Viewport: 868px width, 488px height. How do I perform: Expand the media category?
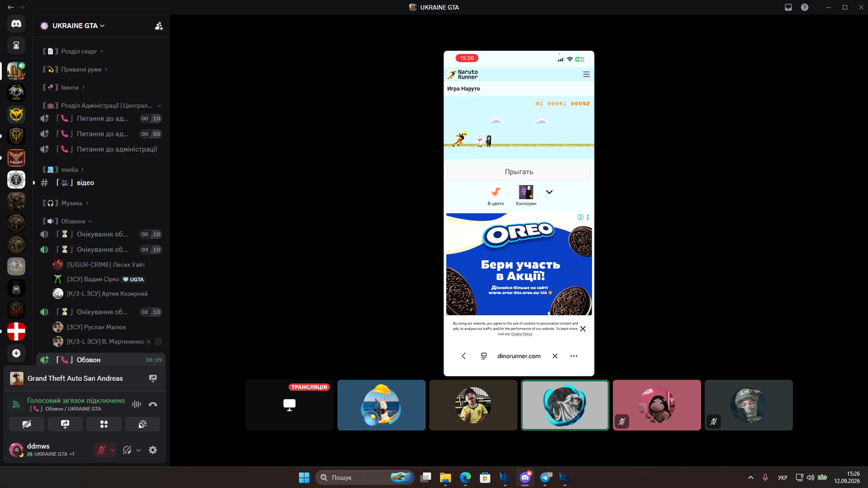tap(64, 169)
